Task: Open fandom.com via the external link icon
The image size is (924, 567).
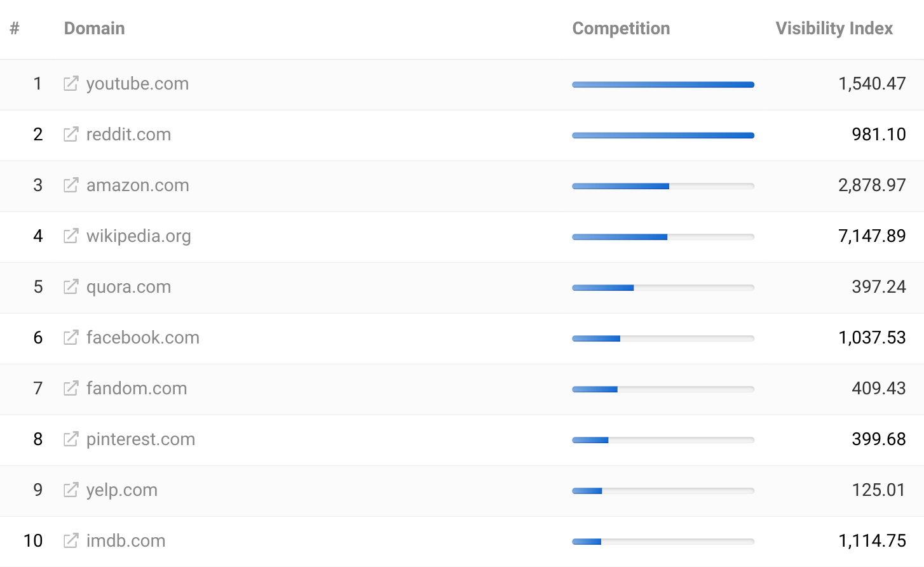Action: pyautogui.click(x=70, y=389)
